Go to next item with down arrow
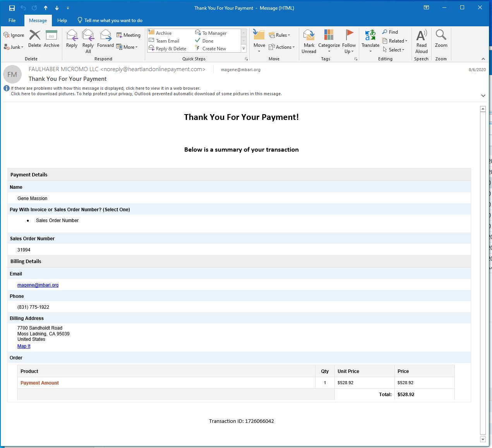This screenshot has height=448, width=492. (57, 8)
